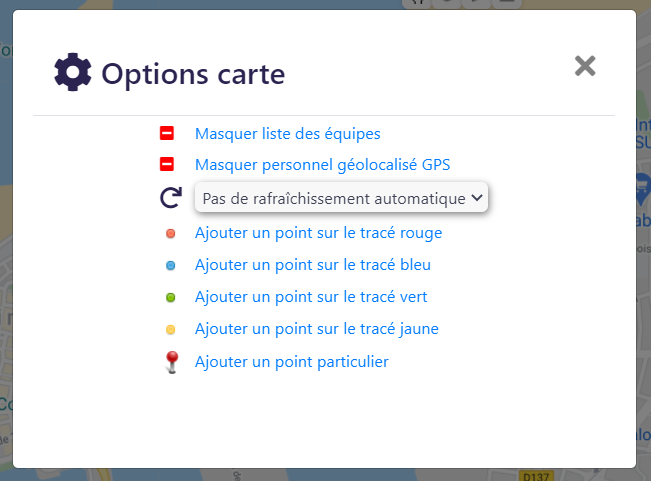651x481 pixels.
Task: Open the automatic refresh dropdown
Action: [341, 197]
